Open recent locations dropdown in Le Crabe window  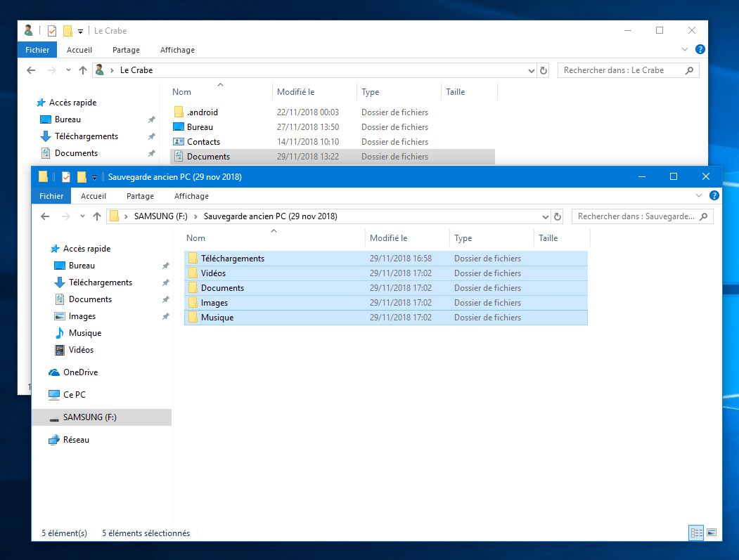[x=68, y=71]
